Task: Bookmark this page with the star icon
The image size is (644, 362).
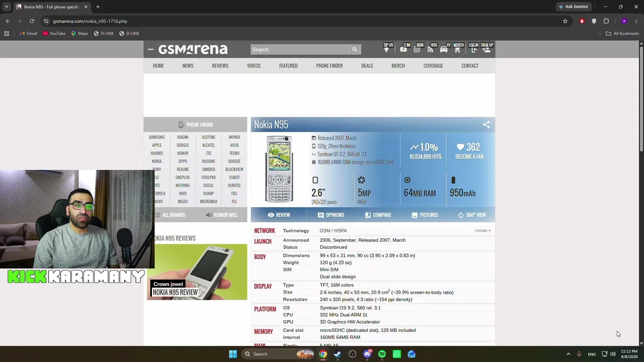Action: click(565, 21)
